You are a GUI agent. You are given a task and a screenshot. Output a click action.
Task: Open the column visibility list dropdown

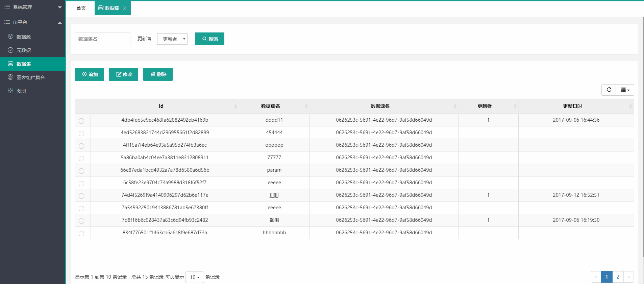point(625,90)
